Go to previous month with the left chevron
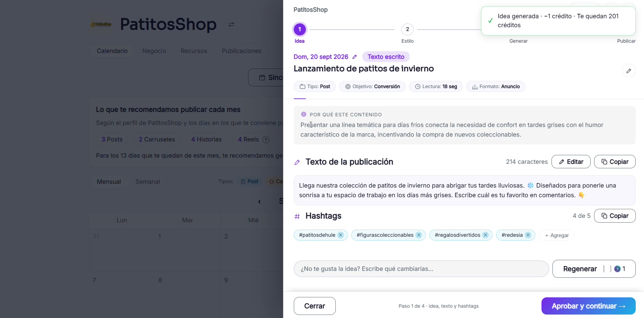This screenshot has width=644, height=318. [x=259, y=202]
